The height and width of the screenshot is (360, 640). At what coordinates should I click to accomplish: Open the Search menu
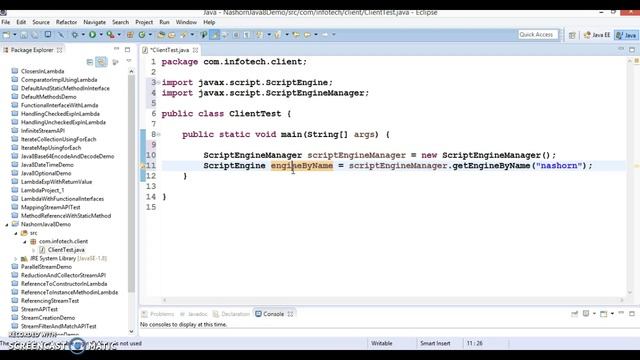(120, 22)
